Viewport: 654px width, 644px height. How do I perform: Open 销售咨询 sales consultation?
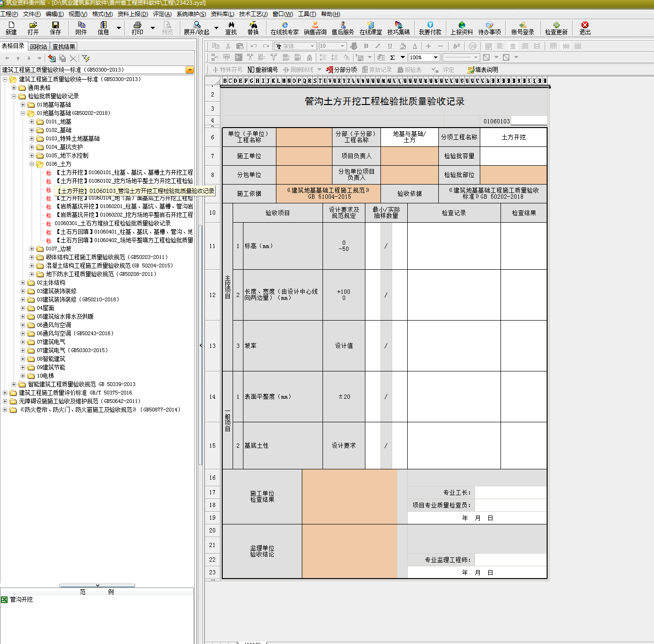315,28
